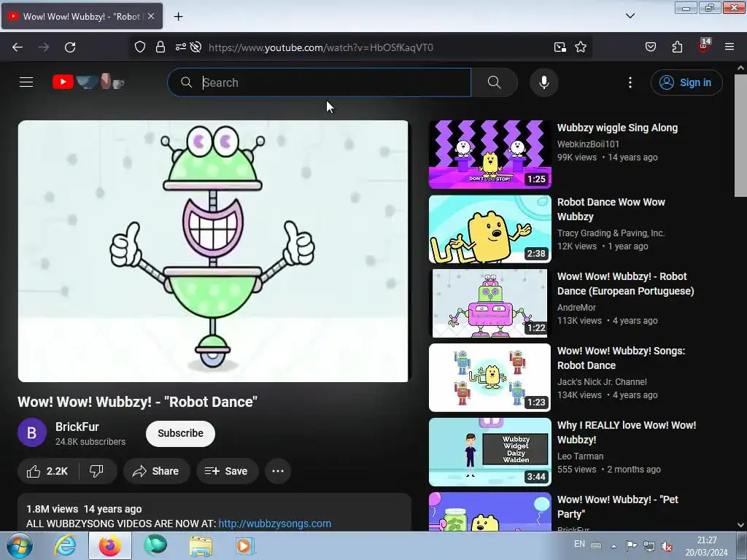Open the Windows Start button
The height and width of the screenshot is (560, 747).
[19, 545]
